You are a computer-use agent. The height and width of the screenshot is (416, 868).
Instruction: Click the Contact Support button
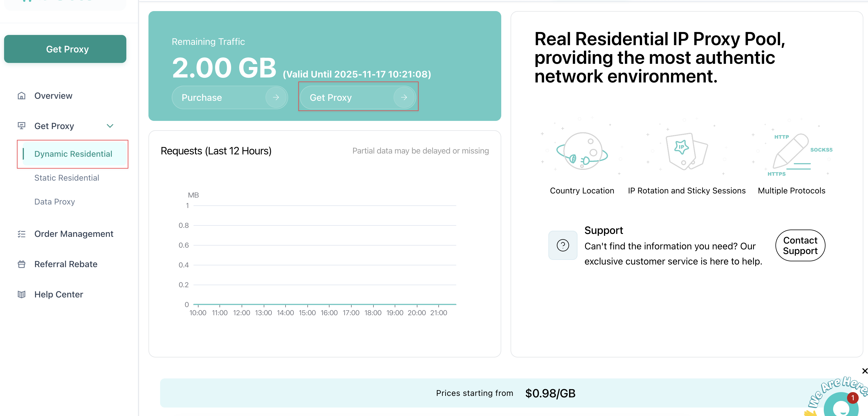click(800, 245)
